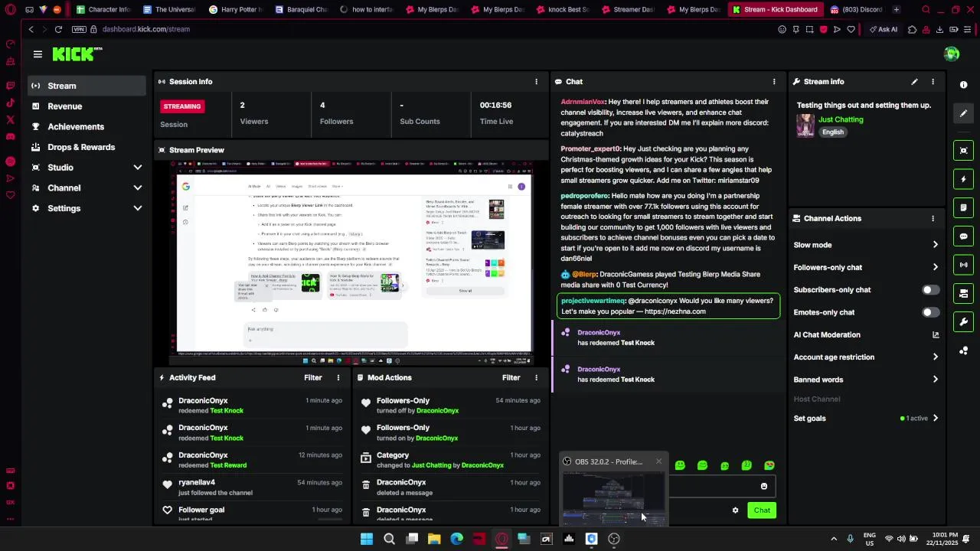Open Session Info options menu
This screenshot has height=551, width=980.
point(536,81)
